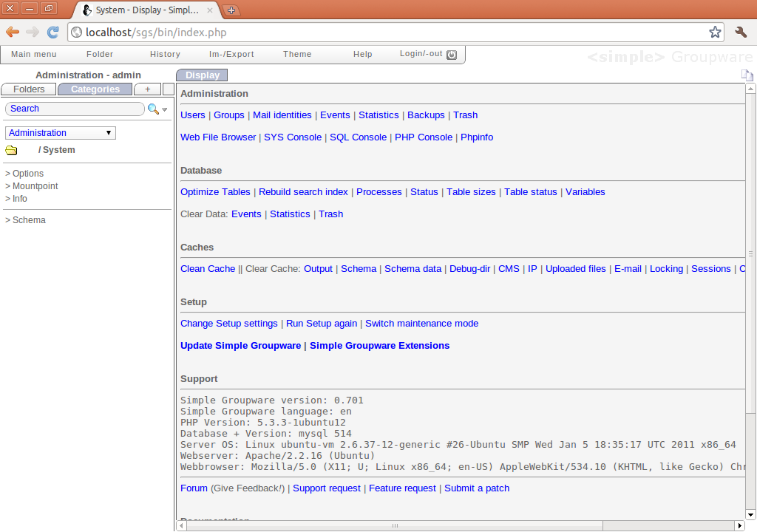Screen dimensions: 757x532
Task: Click the System folder icon
Action: (11, 150)
